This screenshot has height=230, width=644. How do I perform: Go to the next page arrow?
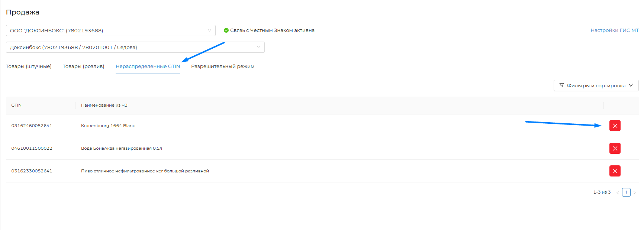[x=634, y=192]
